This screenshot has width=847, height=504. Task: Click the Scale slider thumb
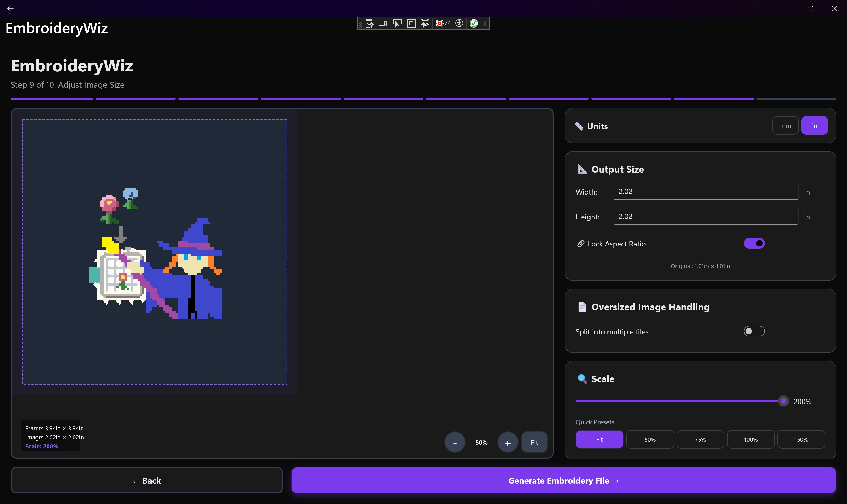pos(783,401)
